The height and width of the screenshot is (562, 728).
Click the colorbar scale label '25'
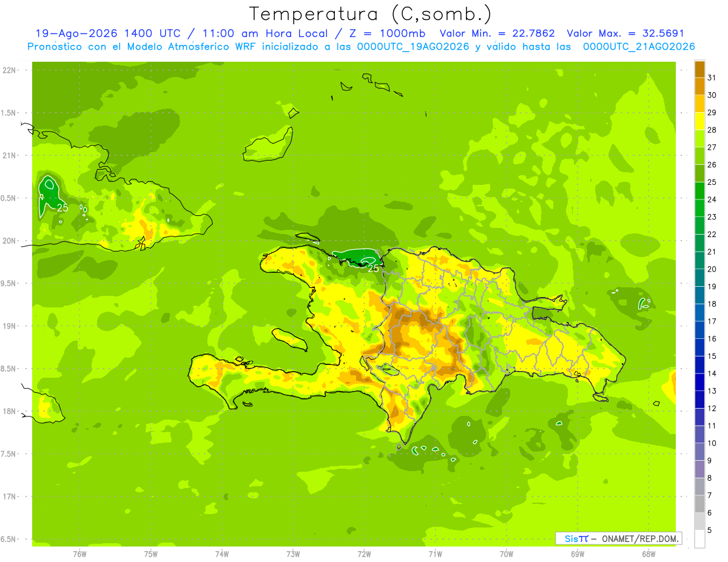click(712, 182)
